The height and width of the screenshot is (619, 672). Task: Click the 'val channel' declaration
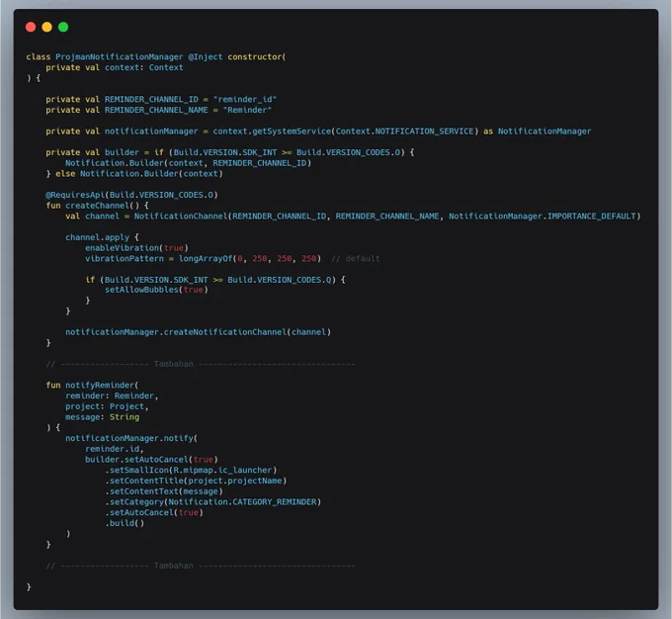pyautogui.click(x=92, y=217)
